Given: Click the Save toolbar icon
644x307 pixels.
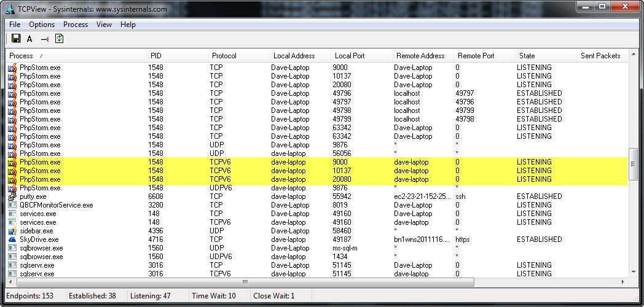Looking at the screenshot, I should (17, 39).
